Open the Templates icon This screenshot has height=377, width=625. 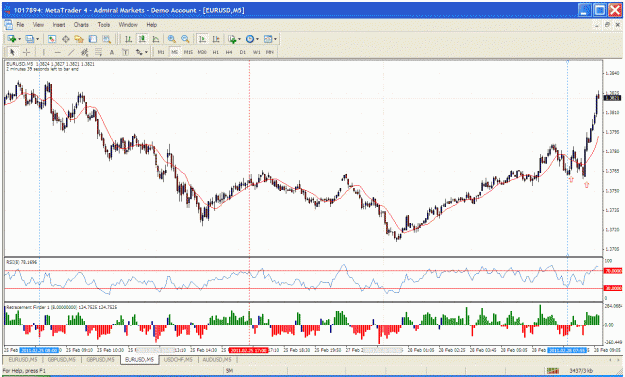tap(268, 39)
